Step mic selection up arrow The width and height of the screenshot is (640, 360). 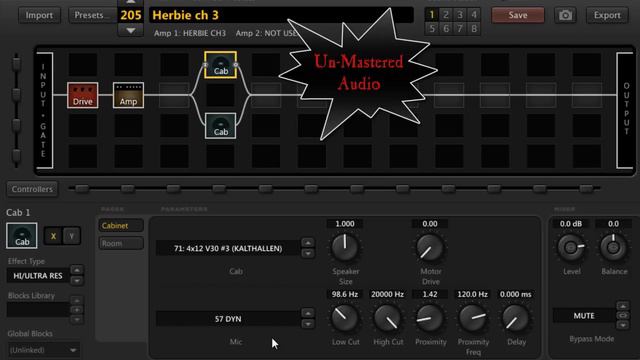pos(308,313)
